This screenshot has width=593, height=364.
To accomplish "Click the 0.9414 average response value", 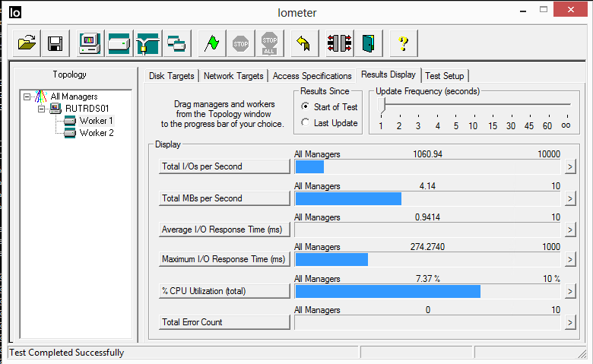I will click(x=427, y=217).
